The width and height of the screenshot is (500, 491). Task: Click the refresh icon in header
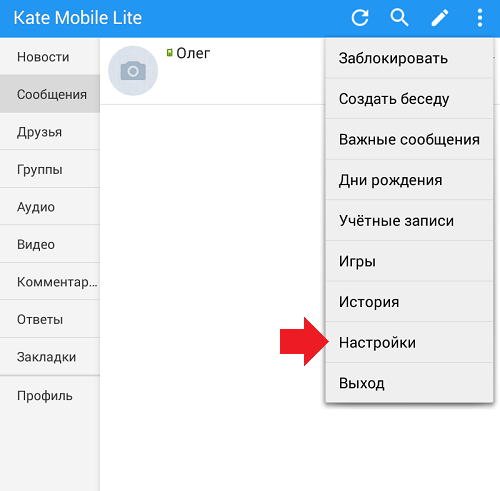click(360, 18)
